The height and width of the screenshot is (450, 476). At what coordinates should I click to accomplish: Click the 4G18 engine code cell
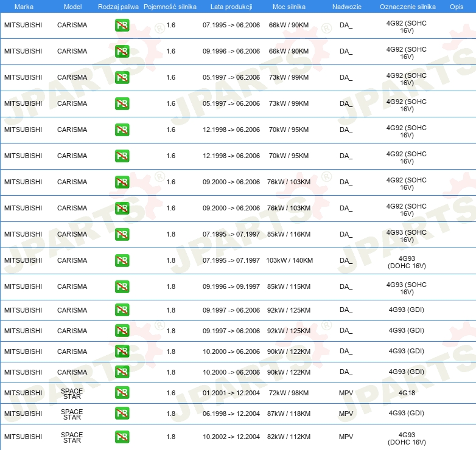(x=407, y=393)
